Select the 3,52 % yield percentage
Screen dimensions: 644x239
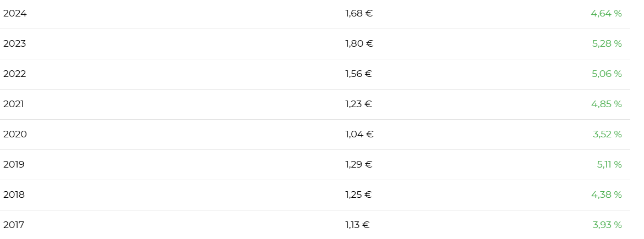[x=607, y=135]
